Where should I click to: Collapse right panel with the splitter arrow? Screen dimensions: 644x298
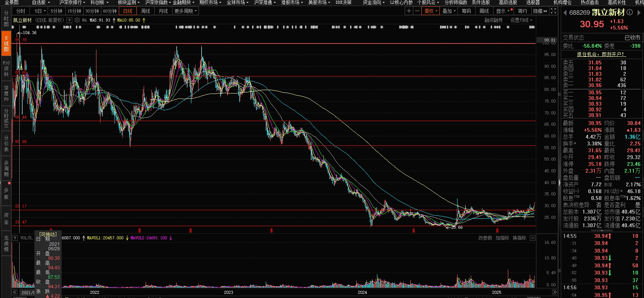[x=559, y=183]
